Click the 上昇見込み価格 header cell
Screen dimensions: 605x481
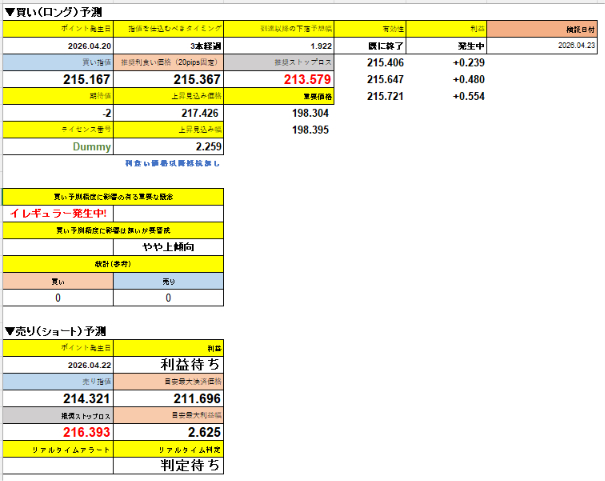[x=169, y=96]
